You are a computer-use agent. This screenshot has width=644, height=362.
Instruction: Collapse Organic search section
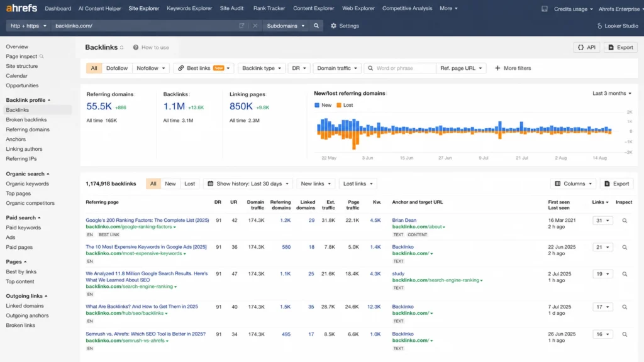click(x=27, y=173)
